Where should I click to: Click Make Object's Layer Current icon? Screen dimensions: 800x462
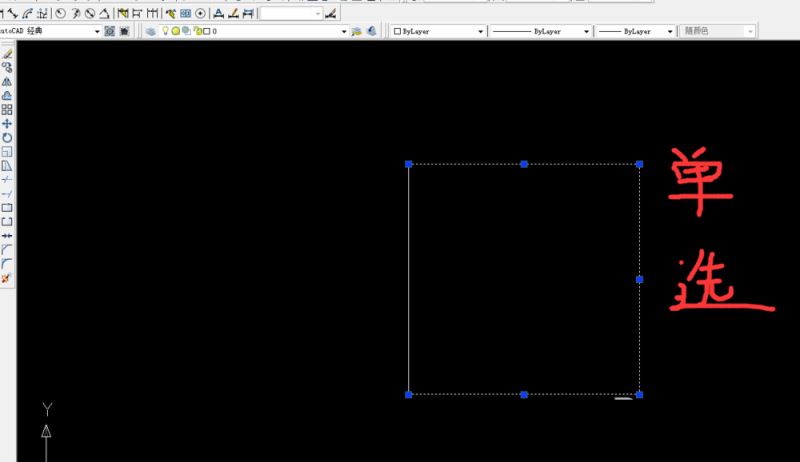click(357, 31)
